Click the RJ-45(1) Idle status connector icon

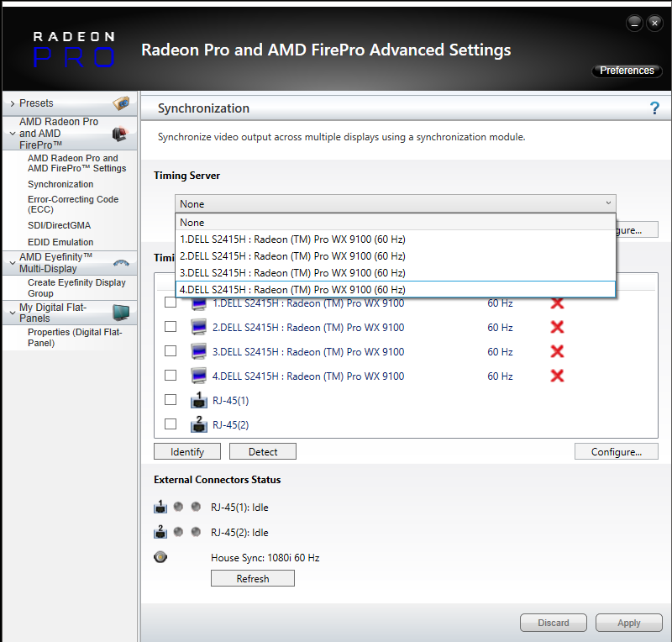click(x=160, y=507)
